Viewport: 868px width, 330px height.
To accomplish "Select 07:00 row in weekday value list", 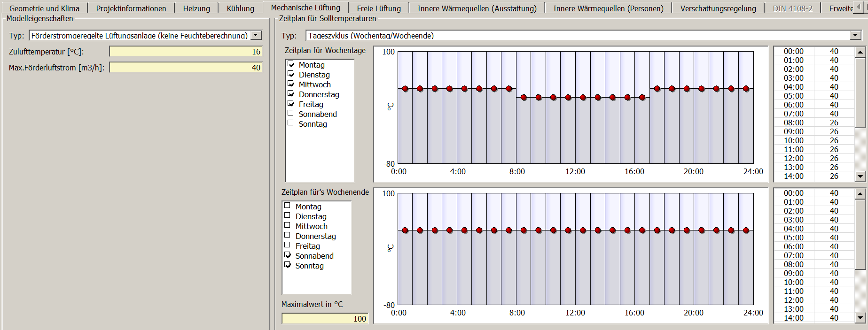I will 814,114.
